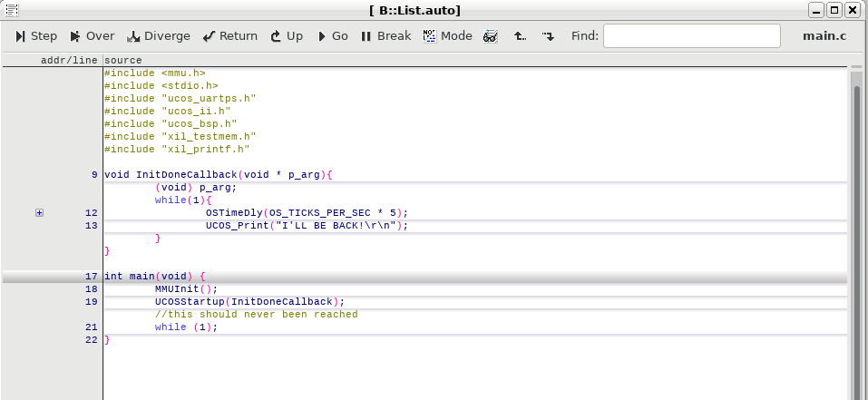Viewport: 868px width, 400px height.
Task: Go Up one call level
Action: (287, 36)
